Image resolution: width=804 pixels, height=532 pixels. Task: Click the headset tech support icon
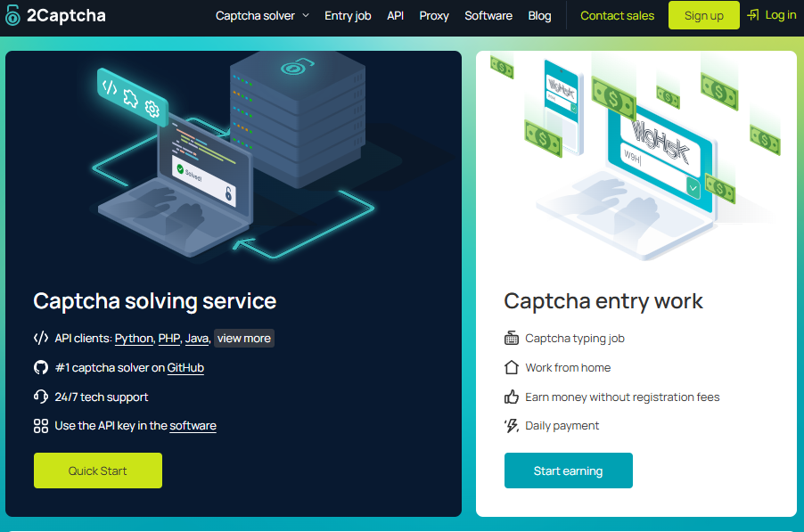41,397
